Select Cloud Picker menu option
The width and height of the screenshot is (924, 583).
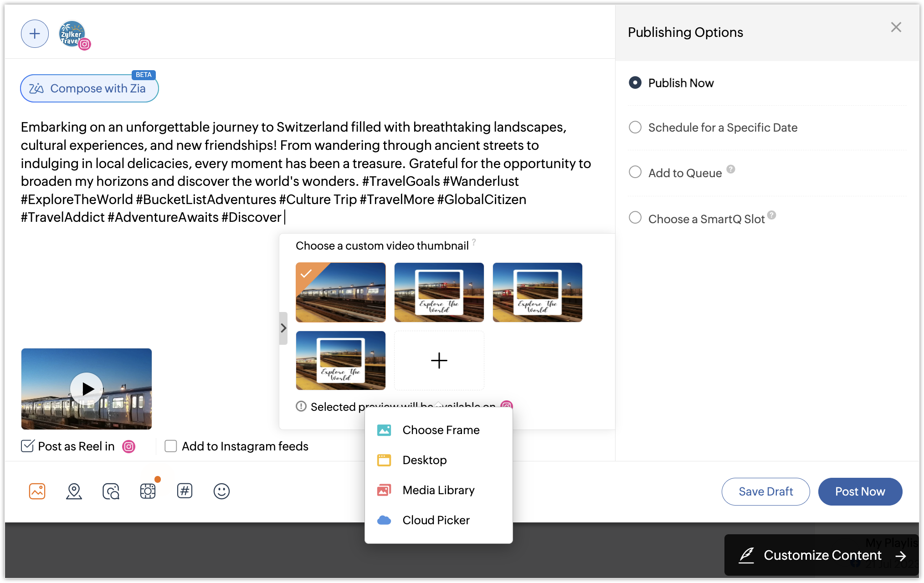point(436,520)
